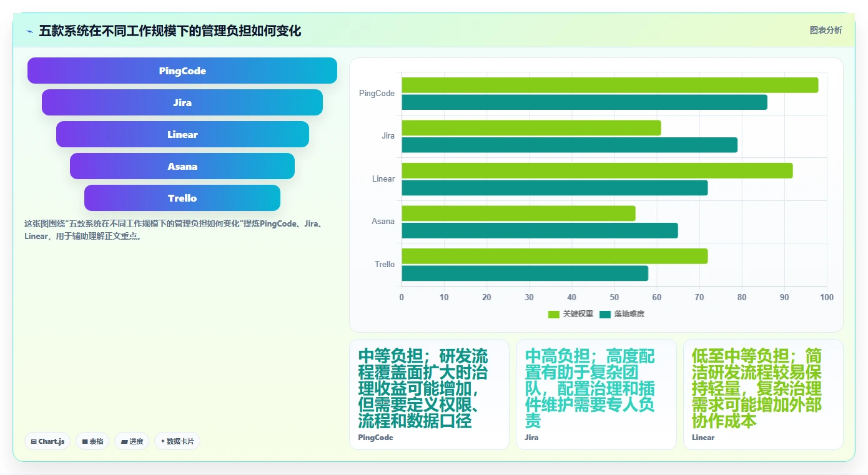Click the 0 tick on x-axis
Screen dimensions: 868x475
(x=402, y=298)
